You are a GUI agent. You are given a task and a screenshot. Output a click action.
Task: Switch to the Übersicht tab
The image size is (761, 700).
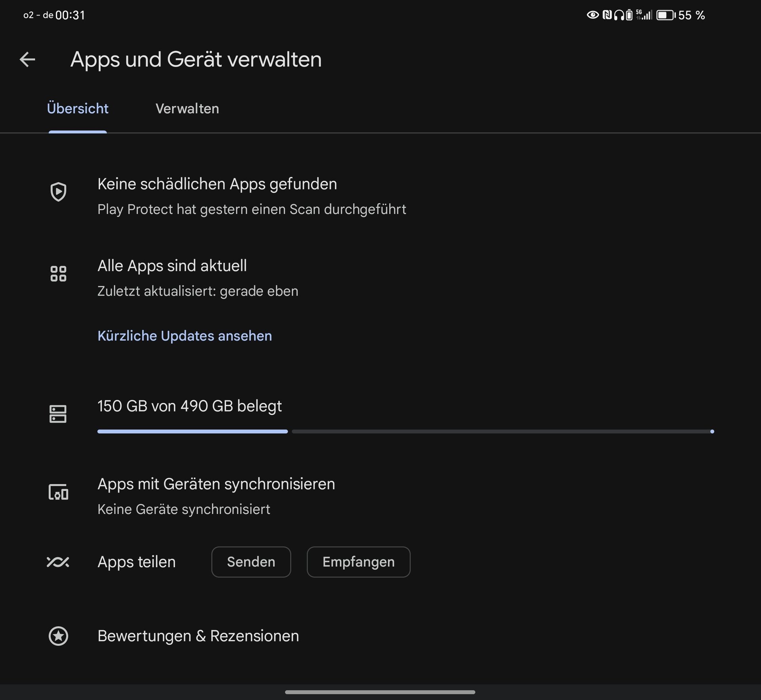[x=78, y=109]
